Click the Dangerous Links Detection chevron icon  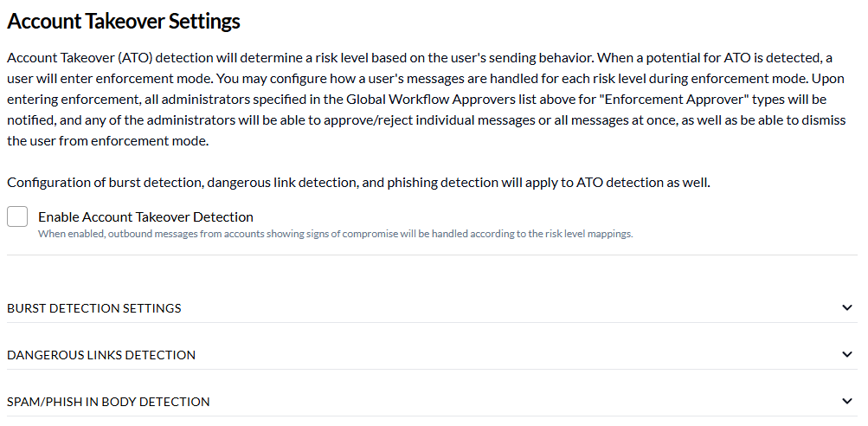(x=847, y=354)
